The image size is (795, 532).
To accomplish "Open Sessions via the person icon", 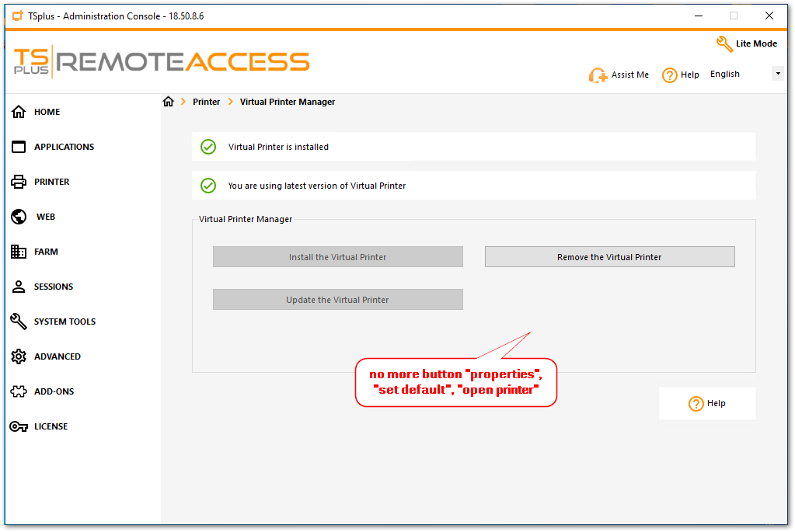I will (19, 287).
